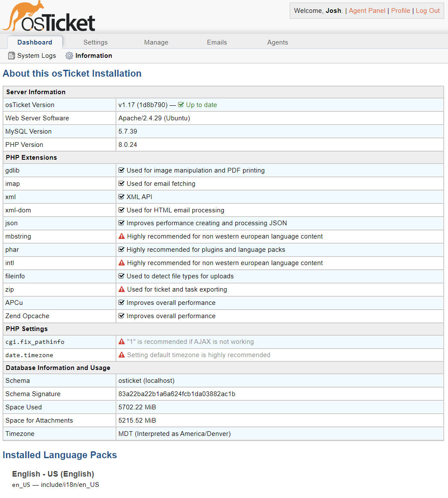Click the check icon in json row
This screenshot has height=498, width=448.
tap(121, 223)
